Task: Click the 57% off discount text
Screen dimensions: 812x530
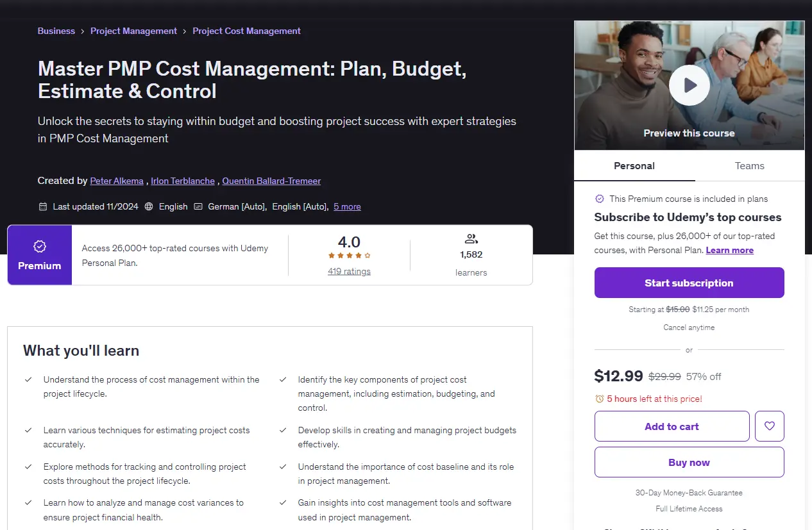Action: [x=704, y=376]
